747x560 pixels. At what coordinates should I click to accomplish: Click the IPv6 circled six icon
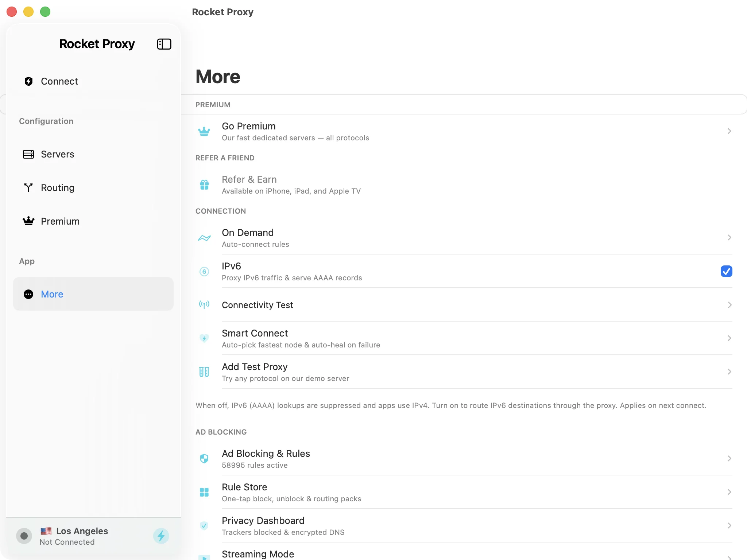pos(204,272)
